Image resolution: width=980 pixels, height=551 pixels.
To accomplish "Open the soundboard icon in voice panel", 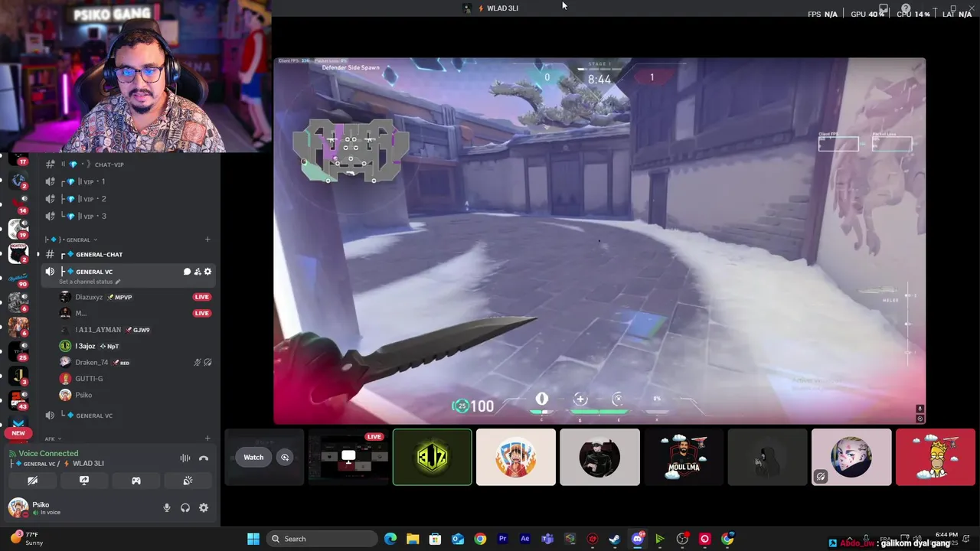I will 188,481.
